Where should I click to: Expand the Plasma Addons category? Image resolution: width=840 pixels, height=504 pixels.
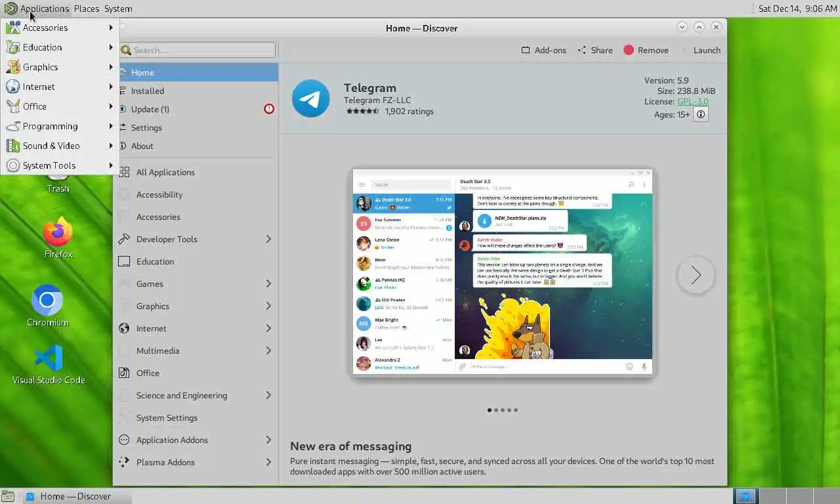tap(268, 462)
